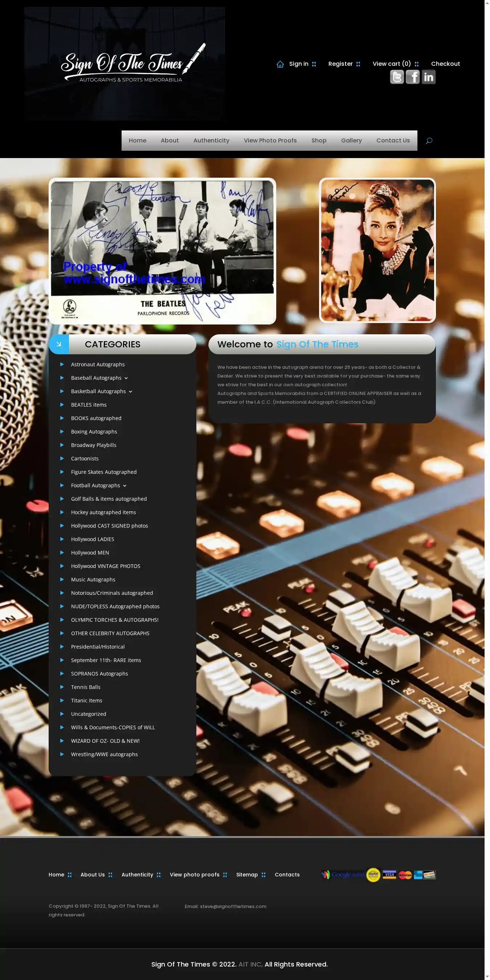This screenshot has height=980, width=490.
Task: Open the signed Beatles photo thumbnail
Action: [162, 251]
